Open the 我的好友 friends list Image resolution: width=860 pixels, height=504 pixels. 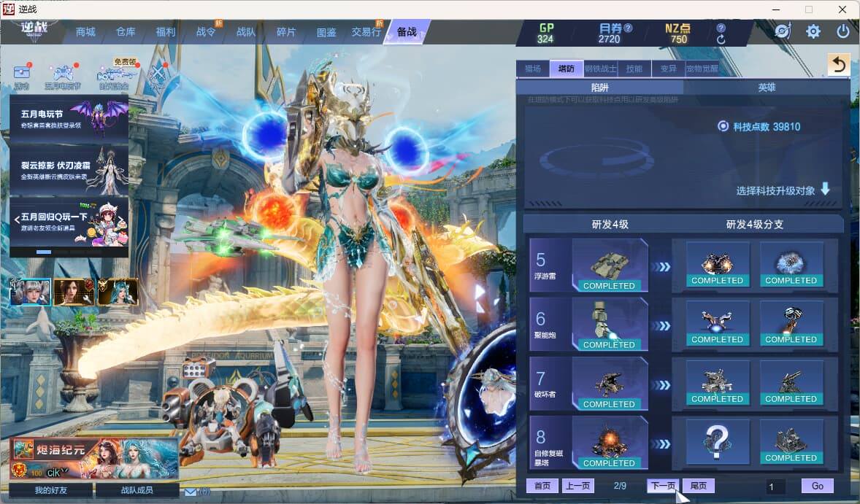(x=51, y=489)
